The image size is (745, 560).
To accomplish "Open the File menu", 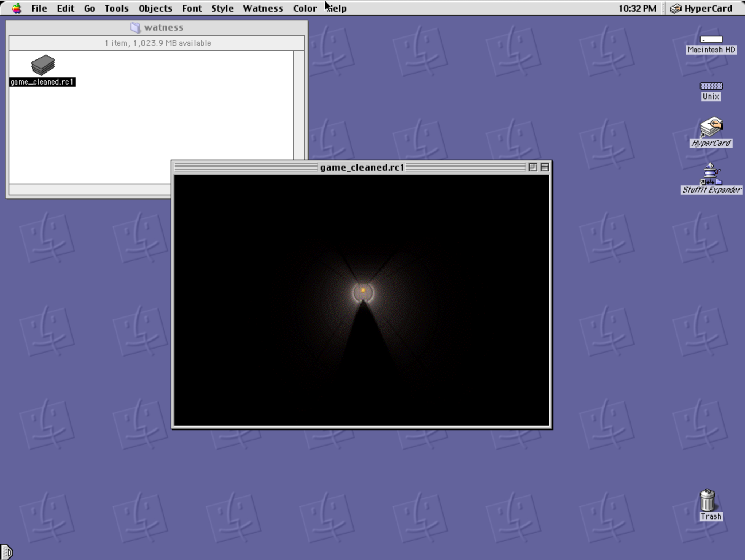I will [39, 8].
